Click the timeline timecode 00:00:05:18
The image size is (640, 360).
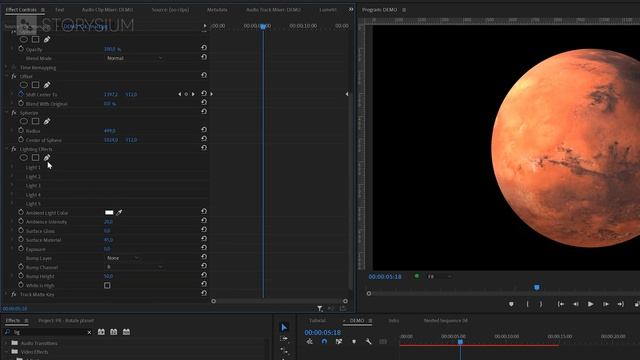coord(322,332)
